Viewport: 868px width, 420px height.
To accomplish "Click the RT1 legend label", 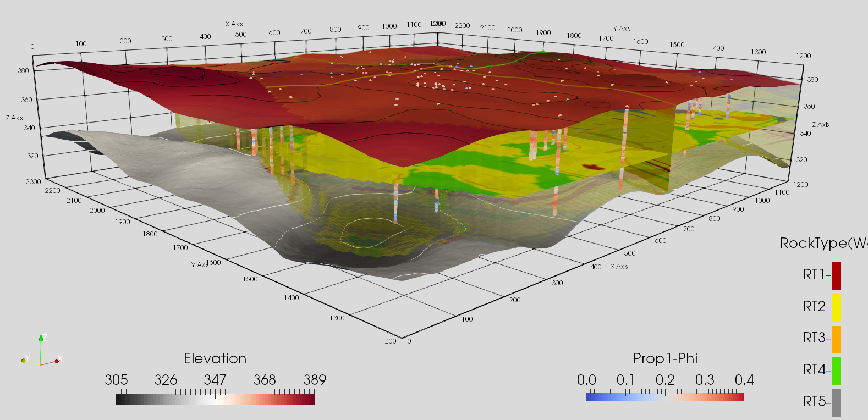I will pyautogui.click(x=814, y=274).
